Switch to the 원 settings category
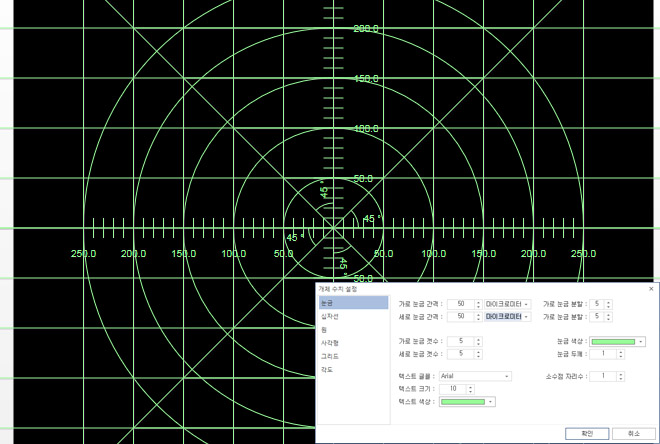The image size is (660, 444). 353,330
